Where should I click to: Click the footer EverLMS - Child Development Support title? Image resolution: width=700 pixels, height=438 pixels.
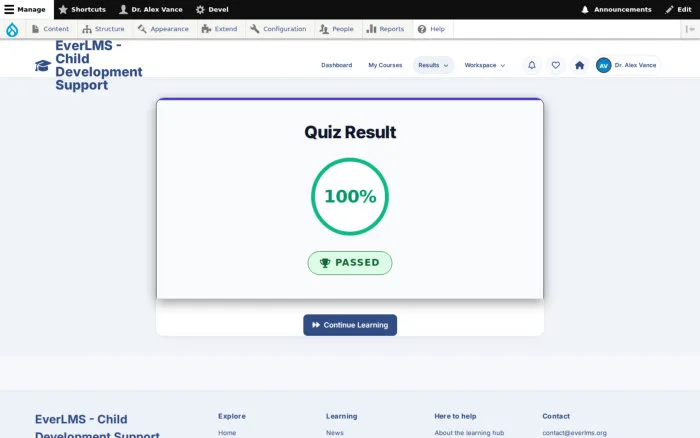(97, 426)
